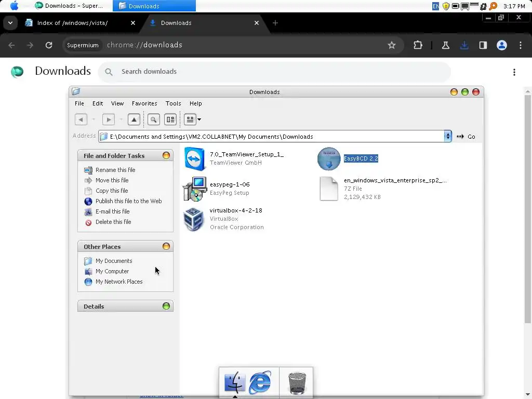Screen dimensions: 532x399
Task: Open the Trash in the dock
Action: [x=297, y=383]
